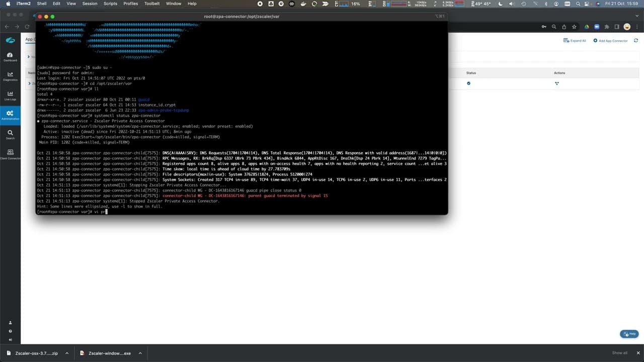This screenshot has height=362, width=644.
Task: Click the connector Status checkmark
Action: click(x=468, y=83)
